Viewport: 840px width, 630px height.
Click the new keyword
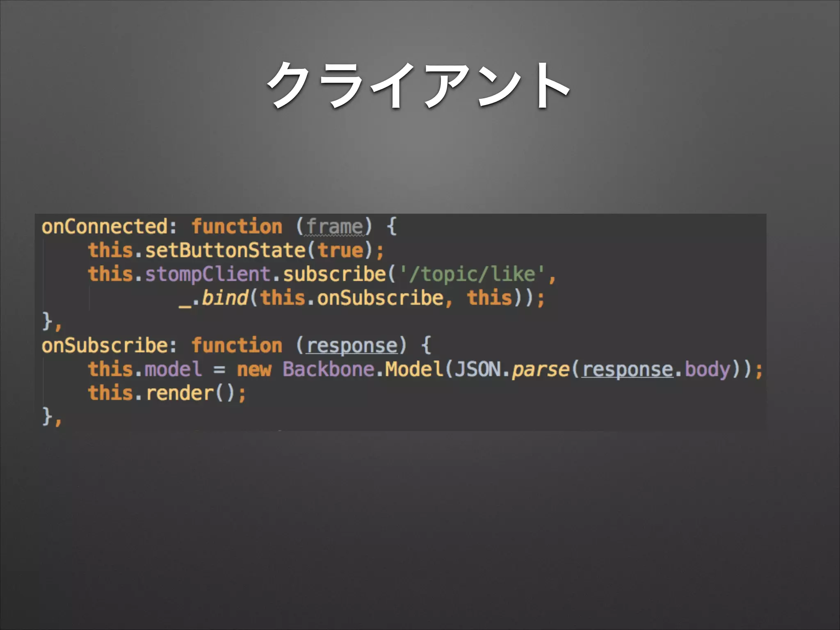coord(254,369)
